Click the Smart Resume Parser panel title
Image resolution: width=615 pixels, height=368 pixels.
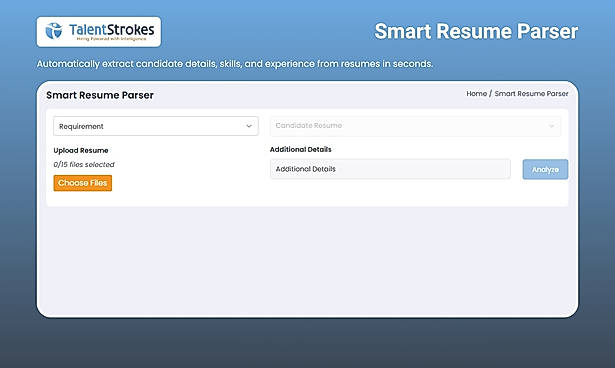pyautogui.click(x=100, y=95)
